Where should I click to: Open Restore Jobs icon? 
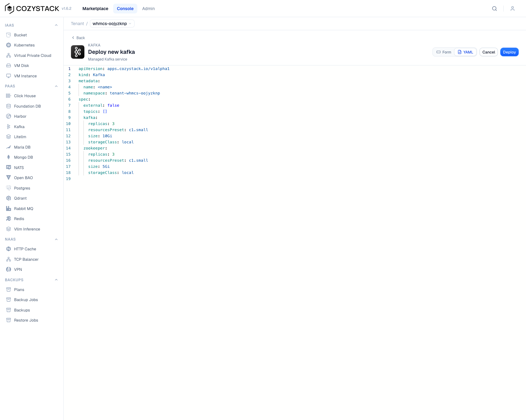(9, 320)
